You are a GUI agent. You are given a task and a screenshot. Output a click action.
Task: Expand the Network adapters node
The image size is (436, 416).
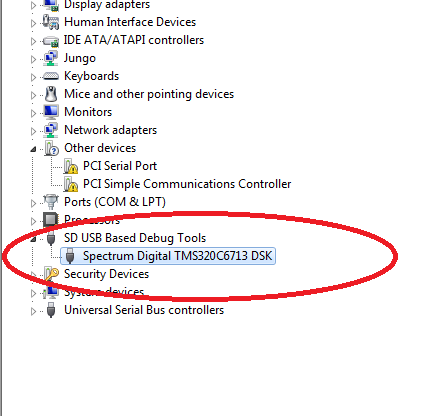tap(33, 131)
